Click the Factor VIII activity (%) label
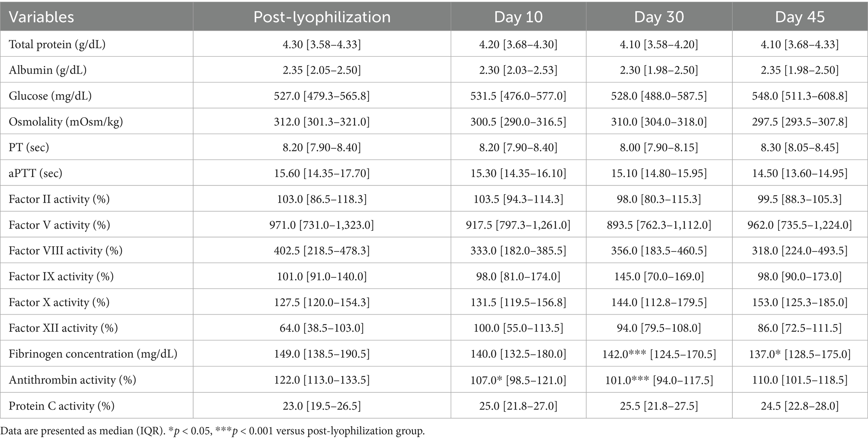This screenshot has width=868, height=441. [66, 251]
